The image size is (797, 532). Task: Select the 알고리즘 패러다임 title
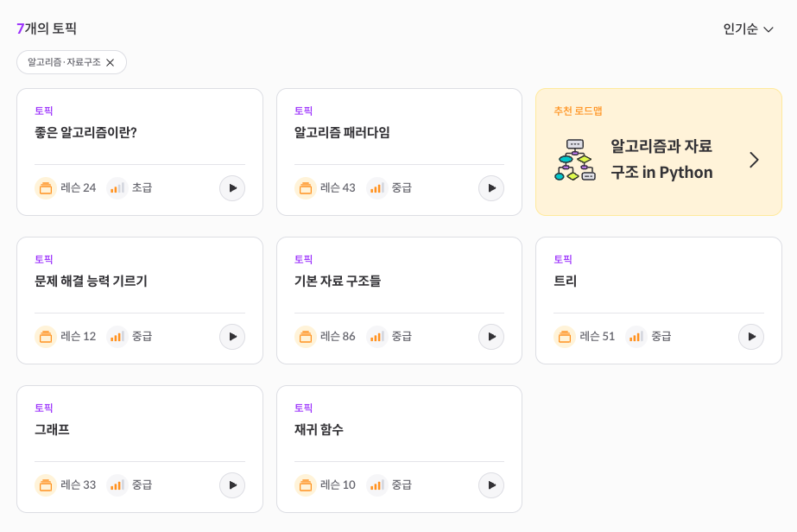coord(342,133)
